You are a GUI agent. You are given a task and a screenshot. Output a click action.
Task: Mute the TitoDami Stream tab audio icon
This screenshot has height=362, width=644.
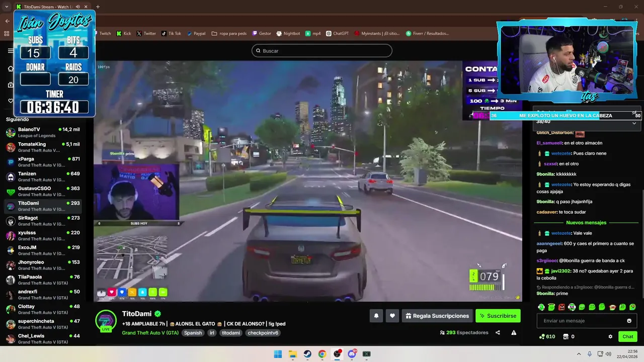pos(77,7)
